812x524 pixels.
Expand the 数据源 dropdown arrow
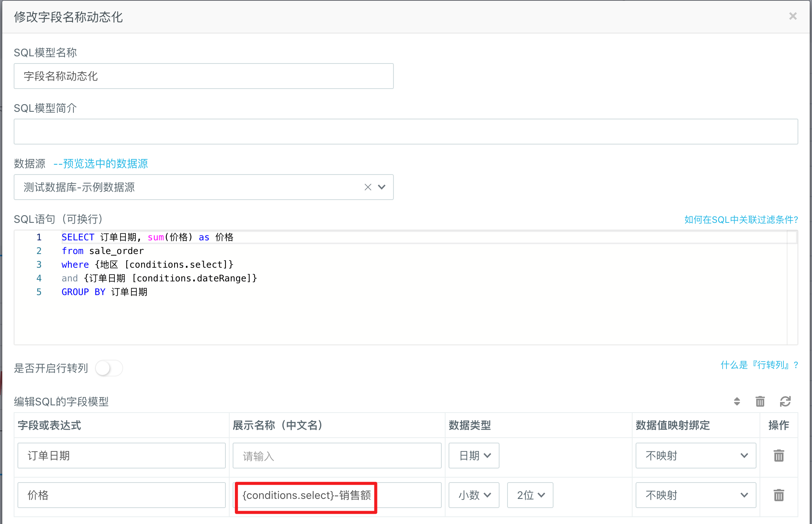(x=382, y=187)
